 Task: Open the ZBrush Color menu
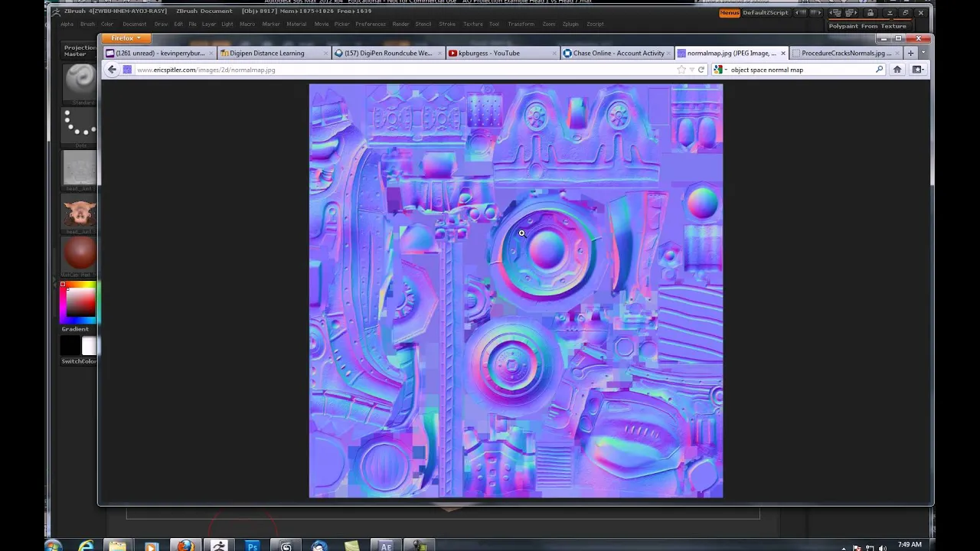pos(107,24)
